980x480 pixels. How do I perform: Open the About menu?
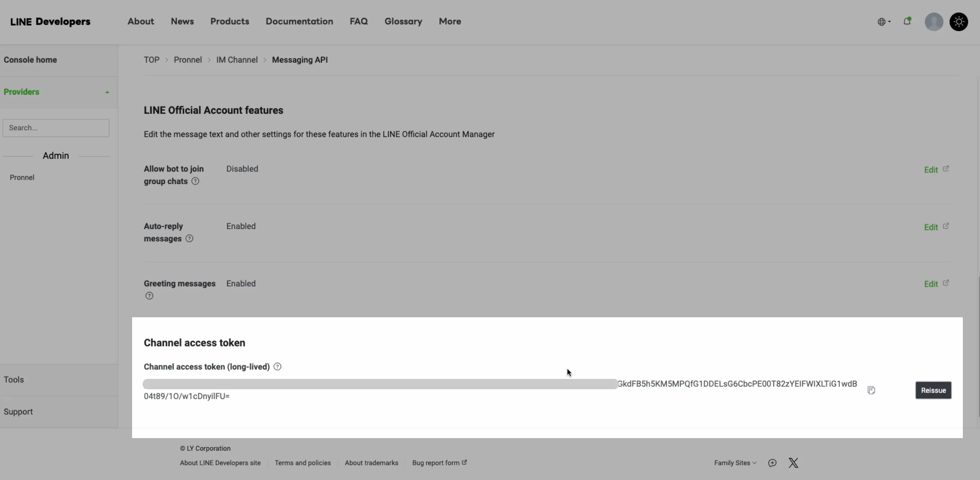pos(141,21)
